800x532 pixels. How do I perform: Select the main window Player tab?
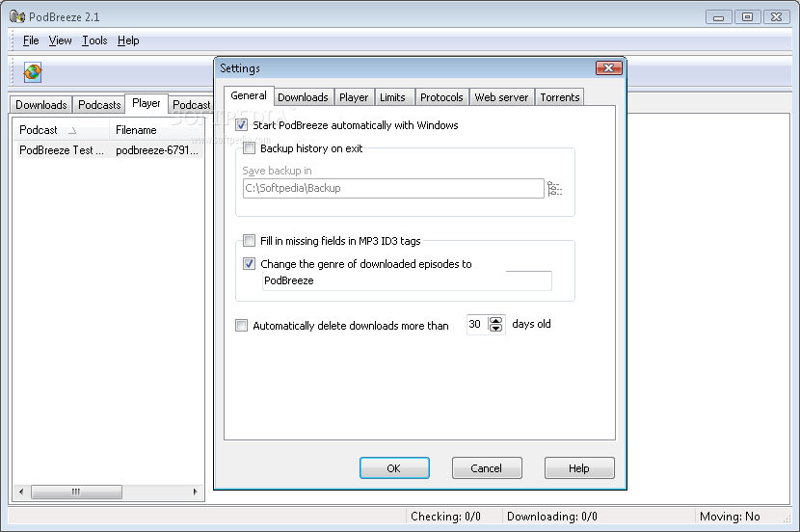[147, 103]
